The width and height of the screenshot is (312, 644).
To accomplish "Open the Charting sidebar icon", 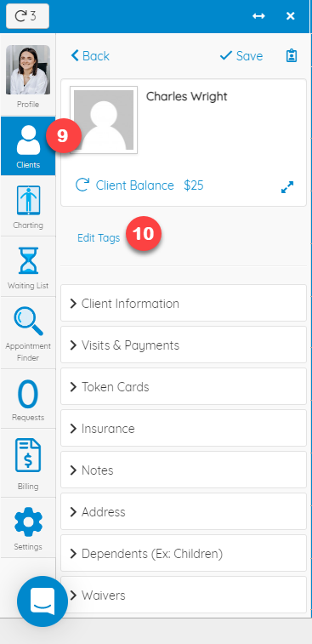I will tap(28, 201).
